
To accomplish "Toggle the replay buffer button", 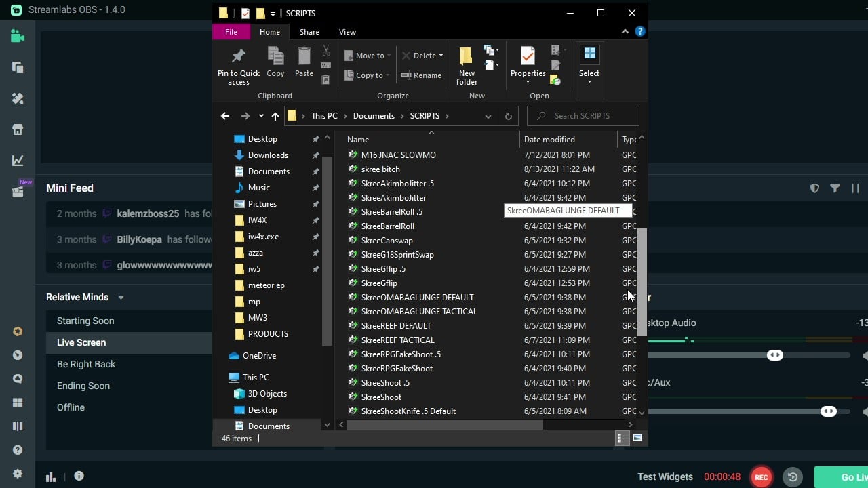I will 793,476.
